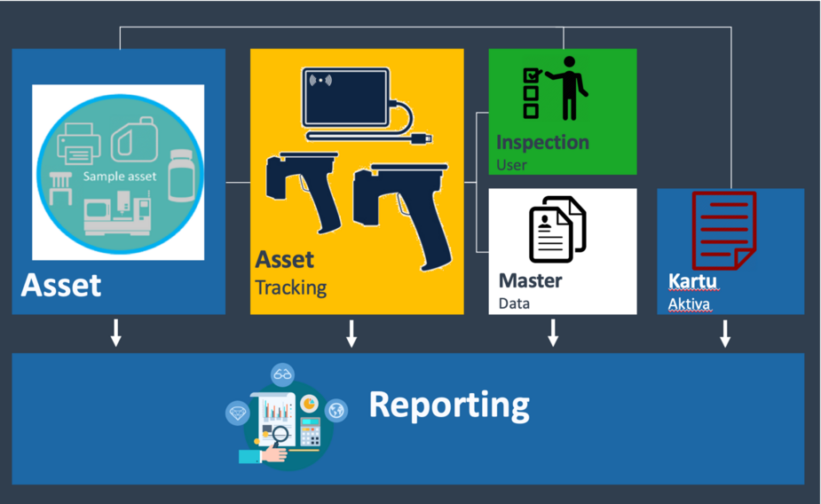The width and height of the screenshot is (821, 504).
Task: Click the Master Data documents icon
Action: pos(557,229)
